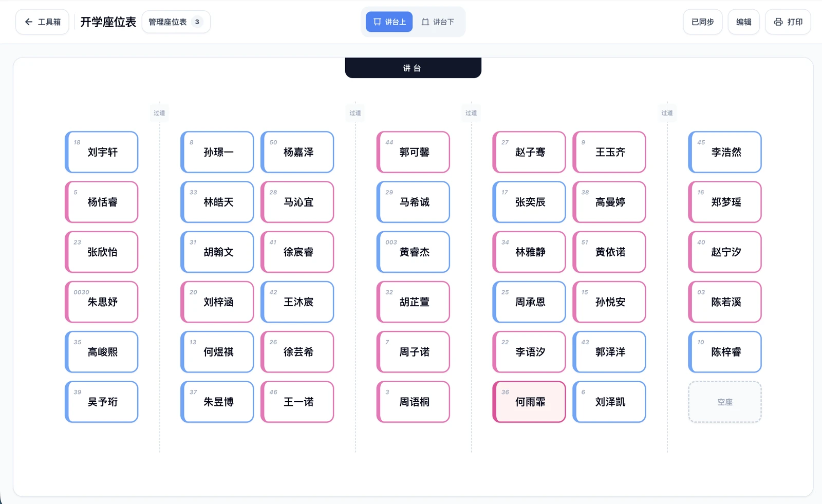Image resolution: width=822 pixels, height=504 pixels.
Task: Click the podium icon in 讲台下 tab
Action: [425, 22]
